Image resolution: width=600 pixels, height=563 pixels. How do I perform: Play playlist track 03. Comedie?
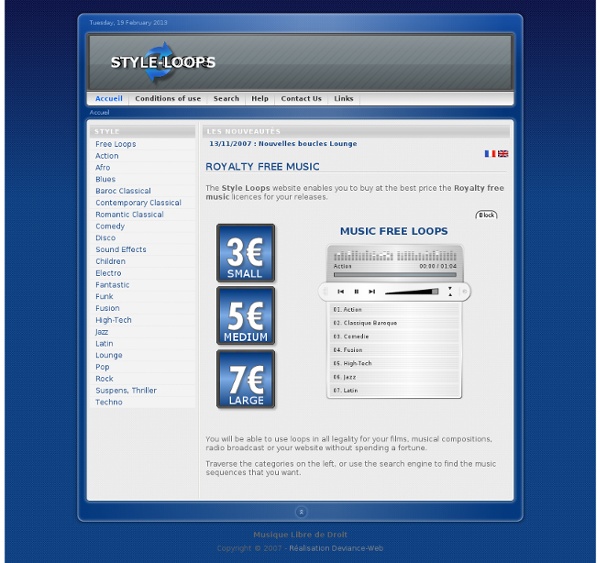pyautogui.click(x=395, y=336)
